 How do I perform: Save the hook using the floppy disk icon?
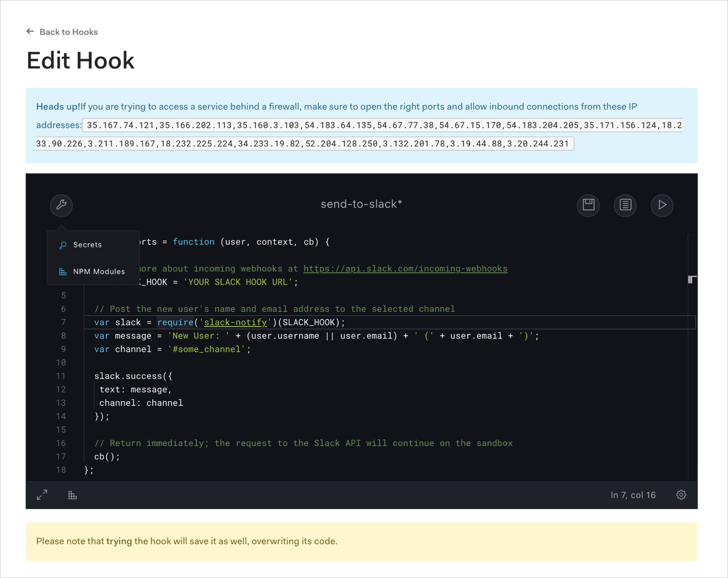(x=588, y=205)
